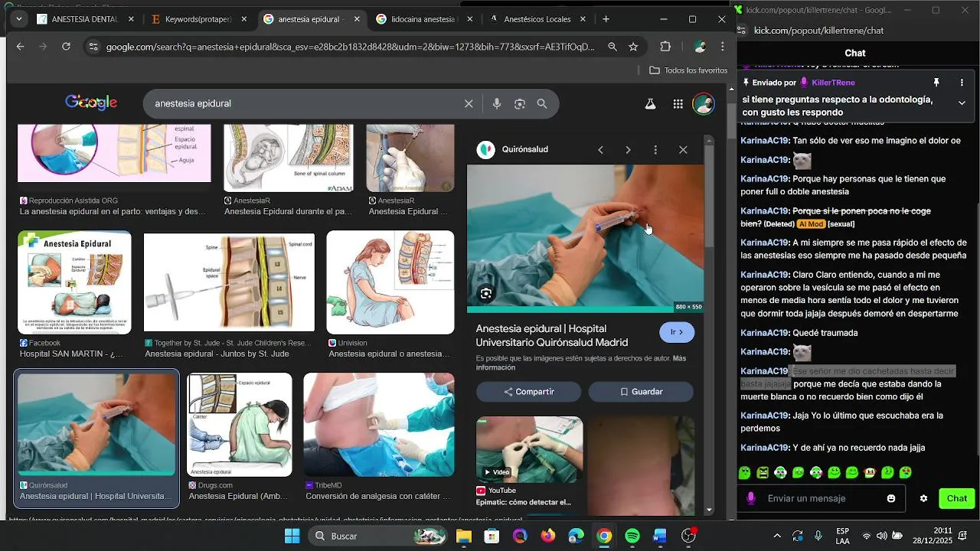The width and height of the screenshot is (980, 551).
Task: Open Anestesia epidural Hospital Quirónsalud title link
Action: (552, 335)
